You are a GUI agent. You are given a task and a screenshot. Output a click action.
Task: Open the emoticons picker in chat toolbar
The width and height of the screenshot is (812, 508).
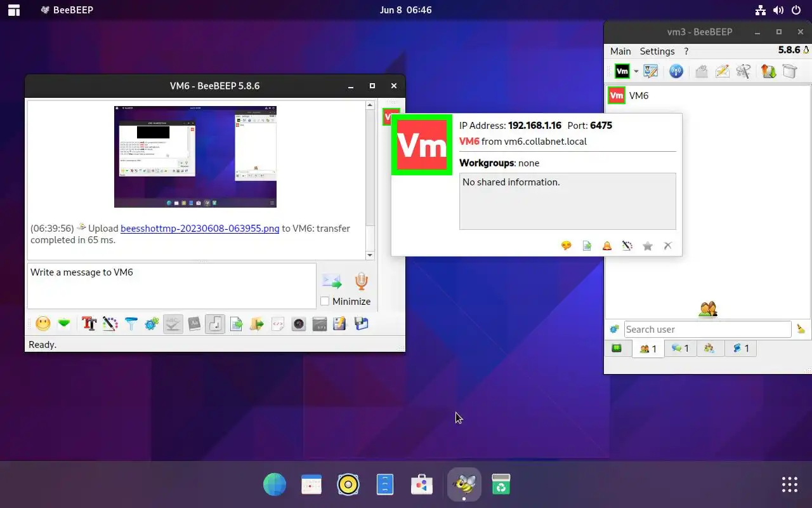pyautogui.click(x=43, y=324)
